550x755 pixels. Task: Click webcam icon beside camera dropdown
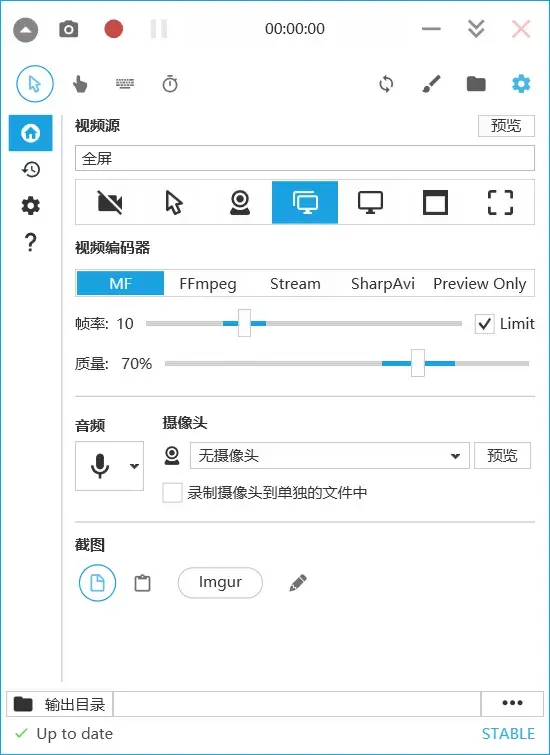point(172,456)
